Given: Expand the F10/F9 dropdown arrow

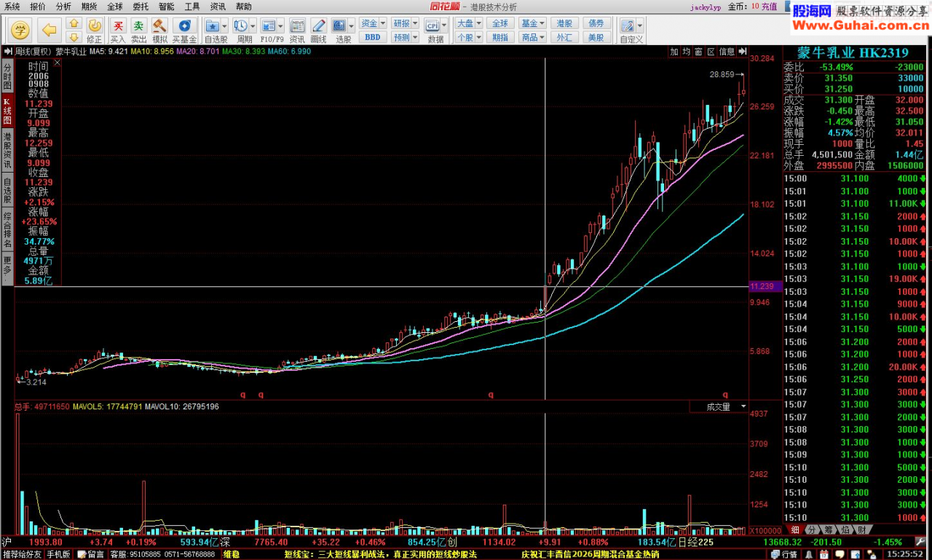Looking at the screenshot, I should 282,25.
